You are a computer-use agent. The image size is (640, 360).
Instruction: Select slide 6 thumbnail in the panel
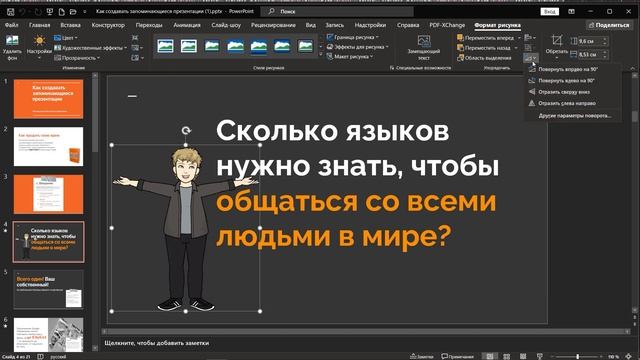coord(48,335)
